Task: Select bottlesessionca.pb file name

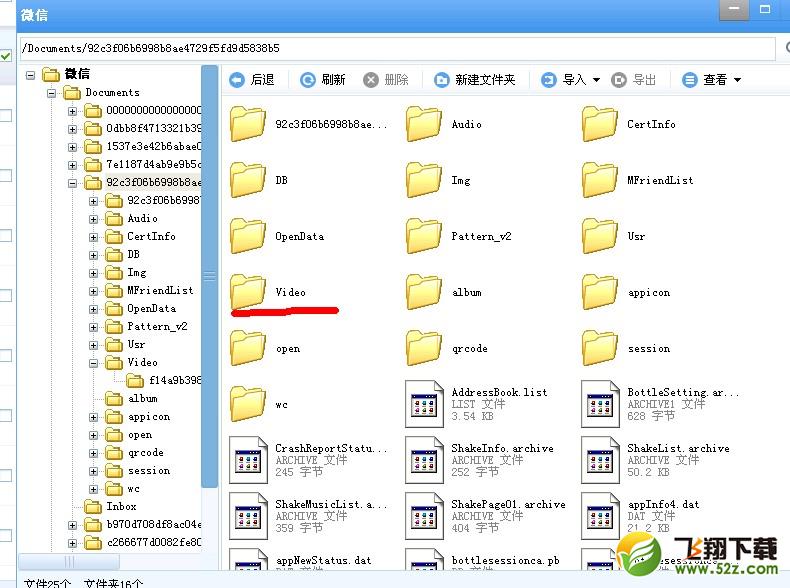Action: click(505, 560)
